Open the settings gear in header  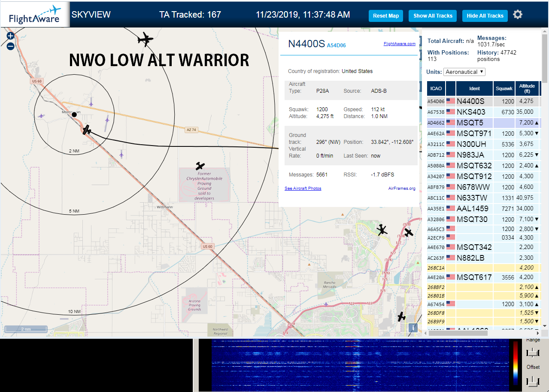pyautogui.click(x=518, y=15)
